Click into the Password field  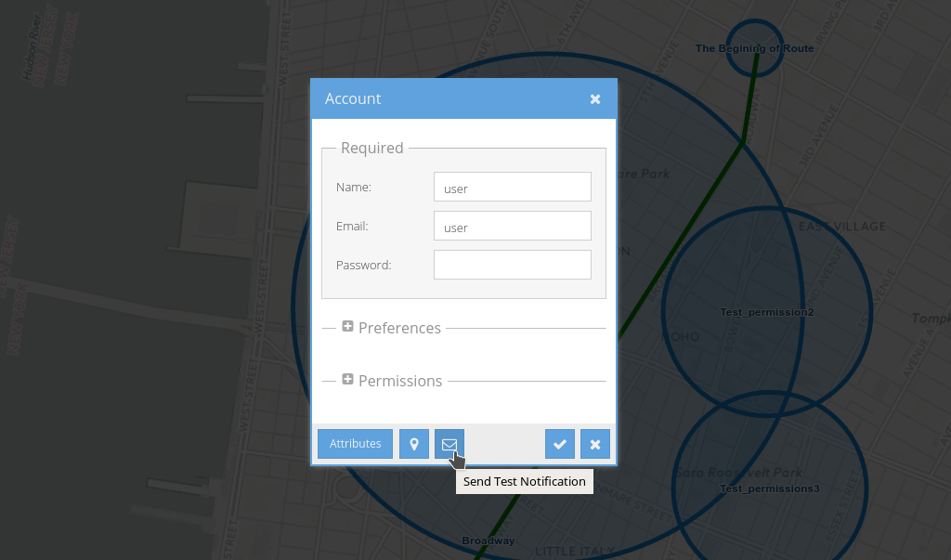pos(512,265)
